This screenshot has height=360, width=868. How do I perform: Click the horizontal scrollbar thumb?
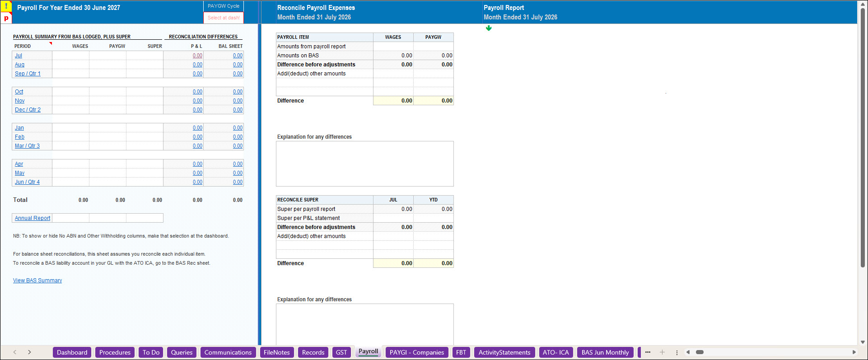coord(700,352)
